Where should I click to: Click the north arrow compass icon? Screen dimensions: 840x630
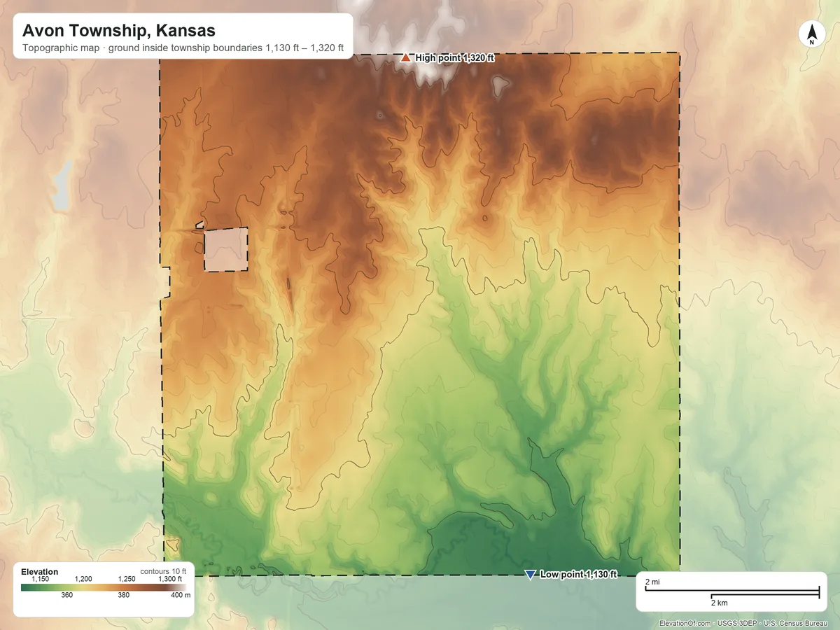[x=811, y=34]
